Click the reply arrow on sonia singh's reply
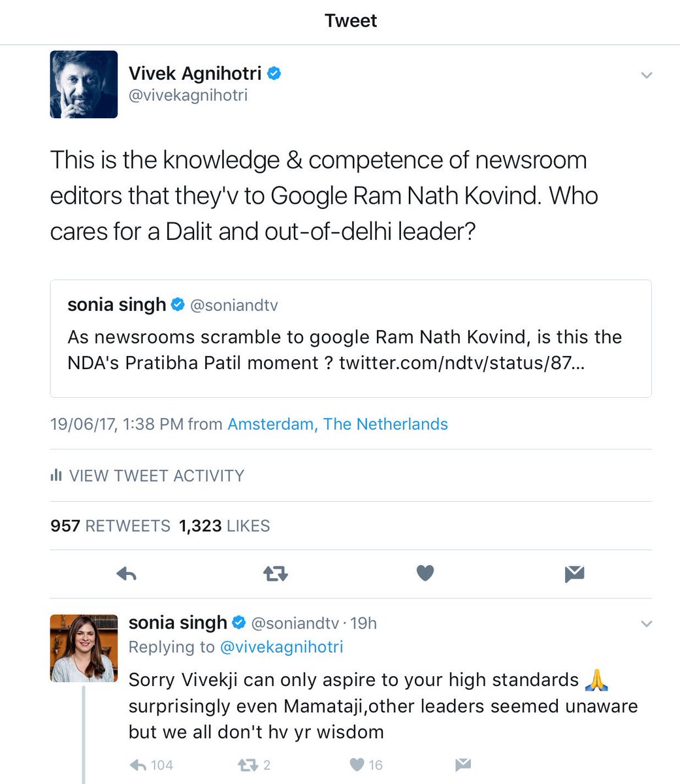This screenshot has width=680, height=784. 137,764
